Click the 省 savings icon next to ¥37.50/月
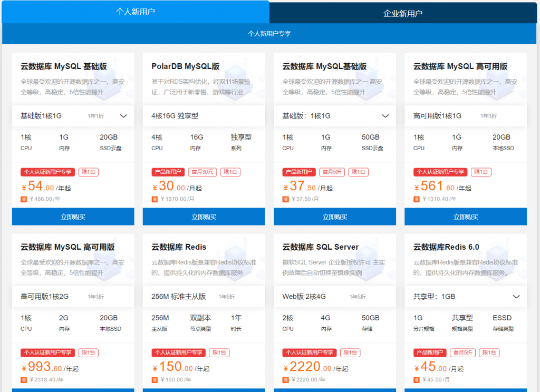This screenshot has width=540, height=392. 285,199
